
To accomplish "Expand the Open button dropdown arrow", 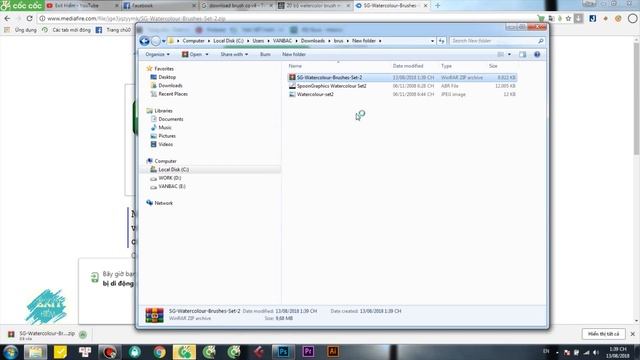I will pyautogui.click(x=207, y=54).
